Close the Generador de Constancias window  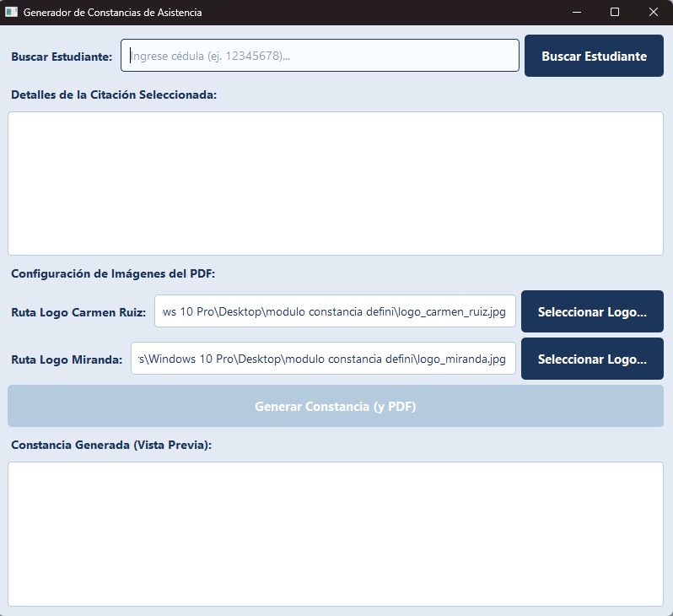(653, 13)
